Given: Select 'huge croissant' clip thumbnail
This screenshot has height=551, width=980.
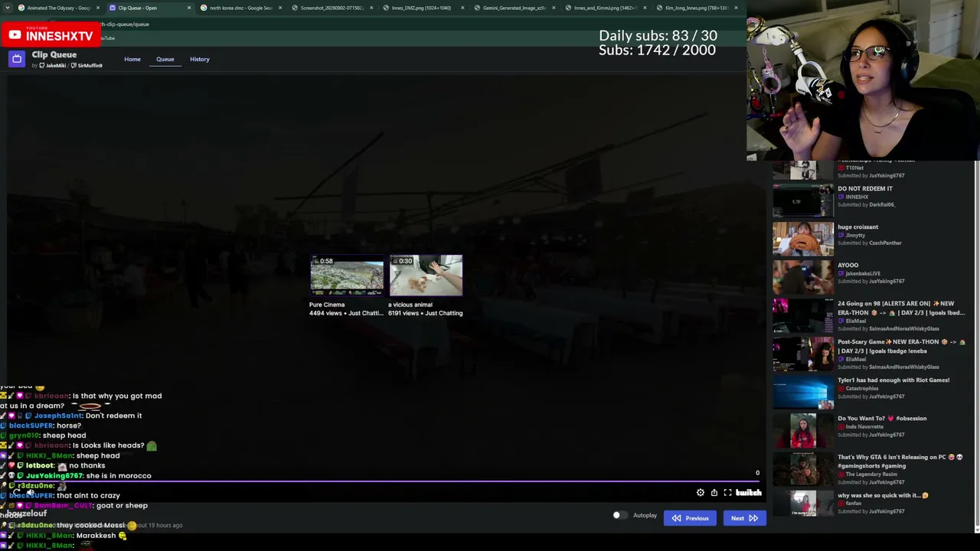Looking at the screenshot, I should [803, 240].
